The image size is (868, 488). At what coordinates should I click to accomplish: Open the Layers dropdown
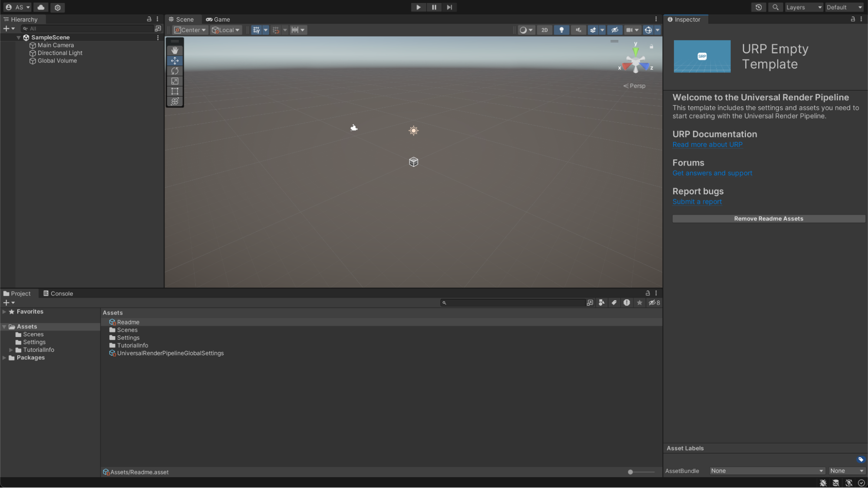[x=804, y=7]
